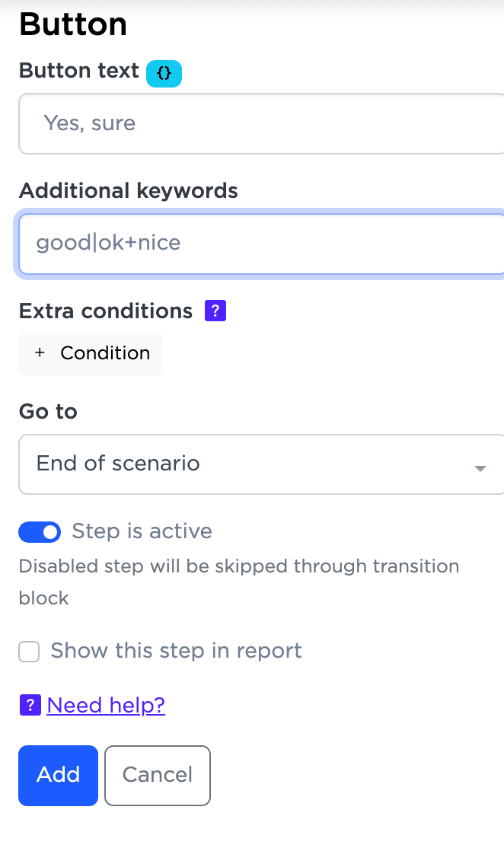Click the Extra conditions label
This screenshot has height=845, width=504.
tap(106, 311)
